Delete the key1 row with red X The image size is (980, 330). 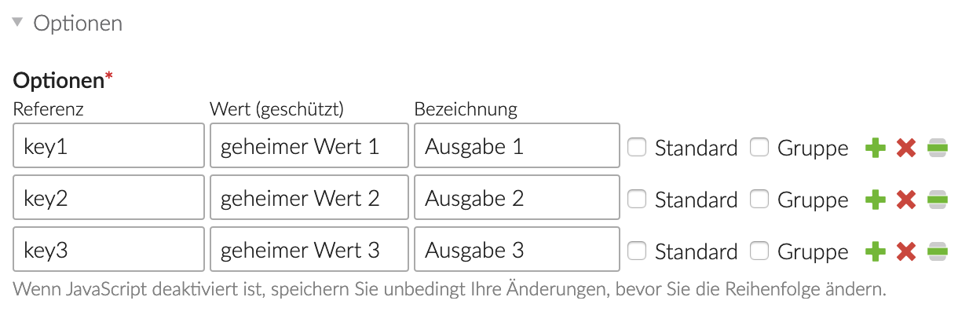click(906, 148)
